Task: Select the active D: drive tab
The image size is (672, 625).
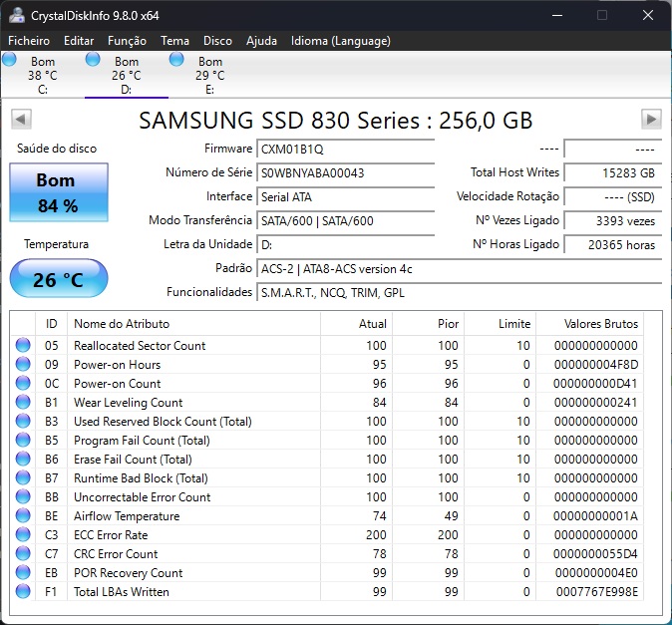Action: click(x=126, y=75)
